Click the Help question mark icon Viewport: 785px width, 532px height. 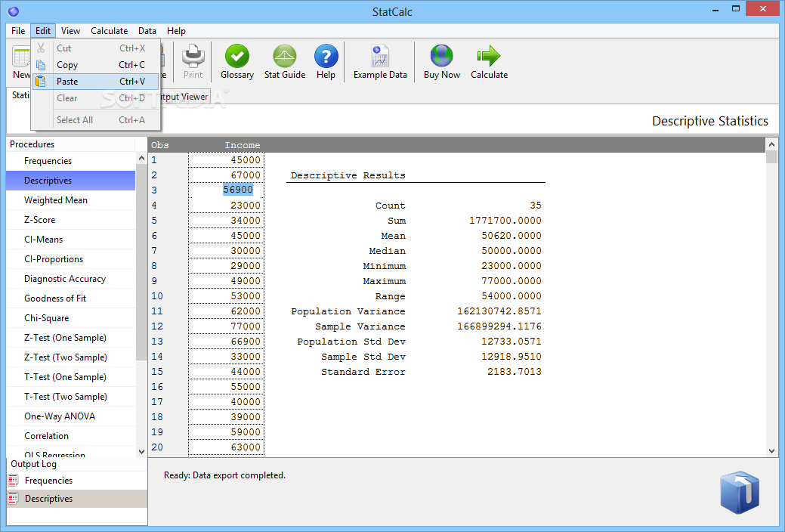[x=326, y=56]
